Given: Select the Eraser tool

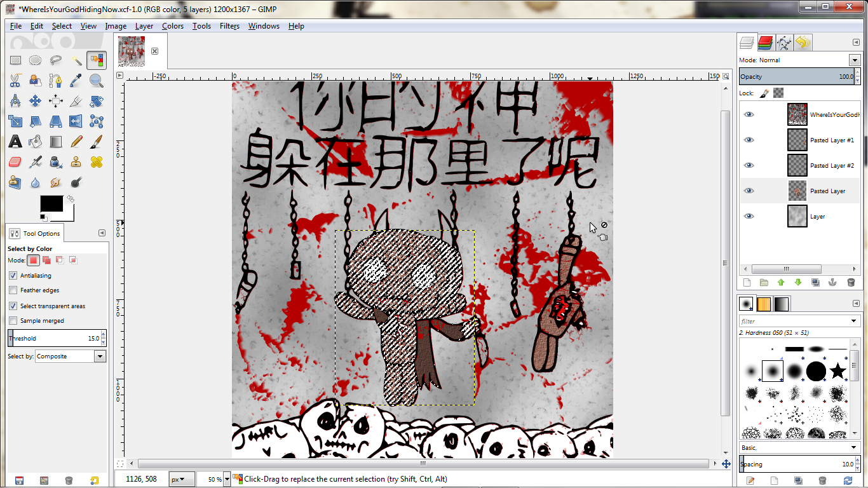Looking at the screenshot, I should (15, 162).
